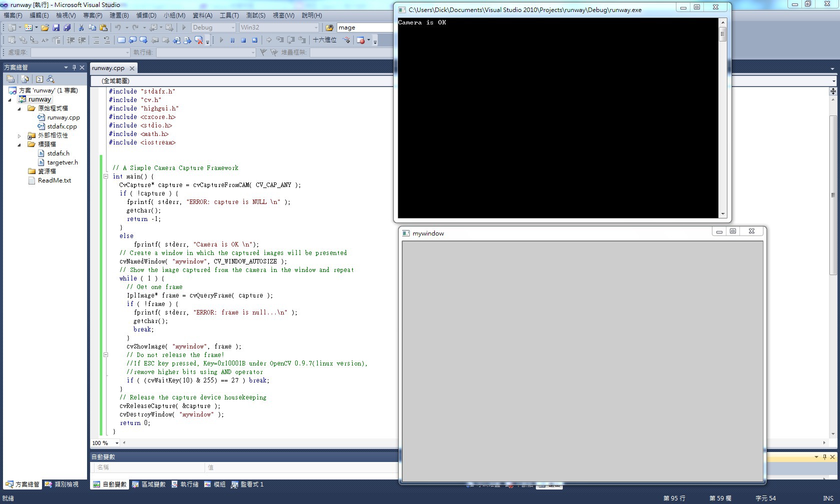Open the editor zoom 100 % dropdown
Image resolution: width=840 pixels, height=504 pixels.
(117, 443)
